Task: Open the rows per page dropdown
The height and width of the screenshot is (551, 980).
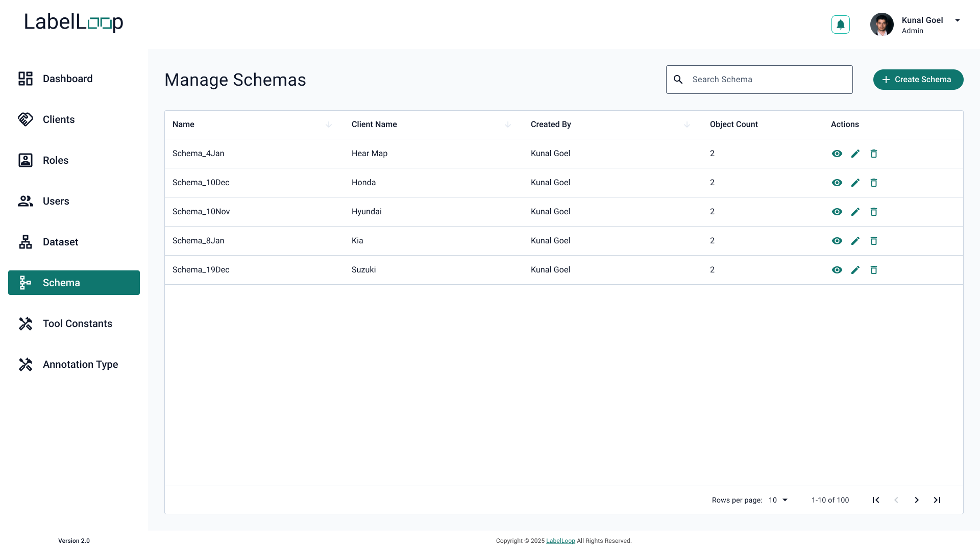Action: click(x=778, y=500)
